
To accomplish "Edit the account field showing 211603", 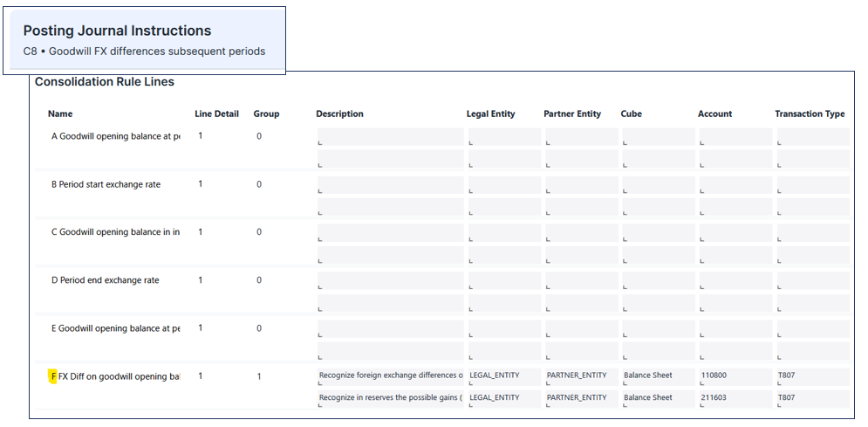I will click(735, 397).
